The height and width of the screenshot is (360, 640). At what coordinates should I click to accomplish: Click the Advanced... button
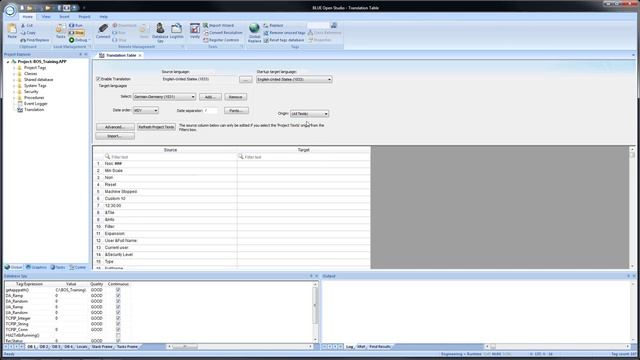pos(115,127)
